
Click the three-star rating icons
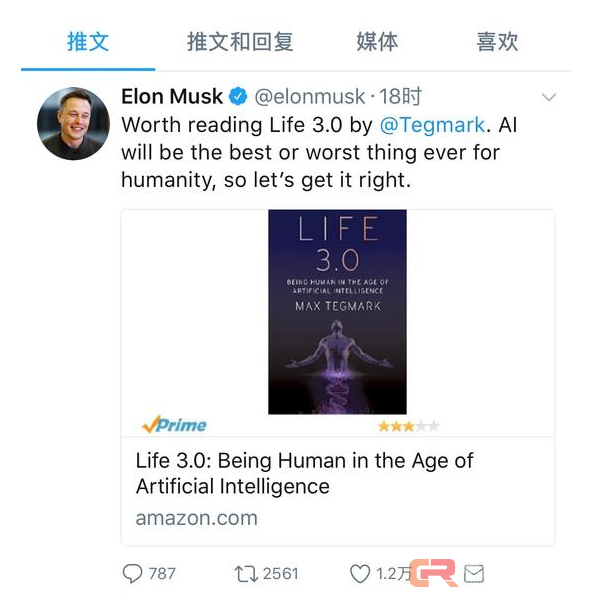point(409,426)
